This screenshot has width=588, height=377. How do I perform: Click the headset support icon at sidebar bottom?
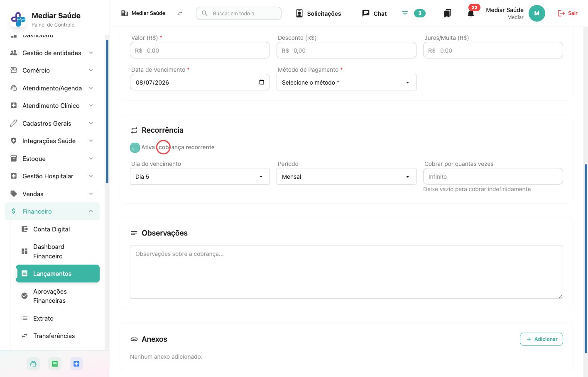click(x=33, y=364)
